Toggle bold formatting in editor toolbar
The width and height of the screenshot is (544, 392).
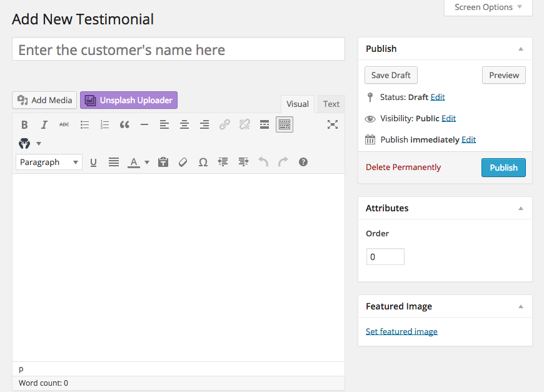[x=24, y=124]
